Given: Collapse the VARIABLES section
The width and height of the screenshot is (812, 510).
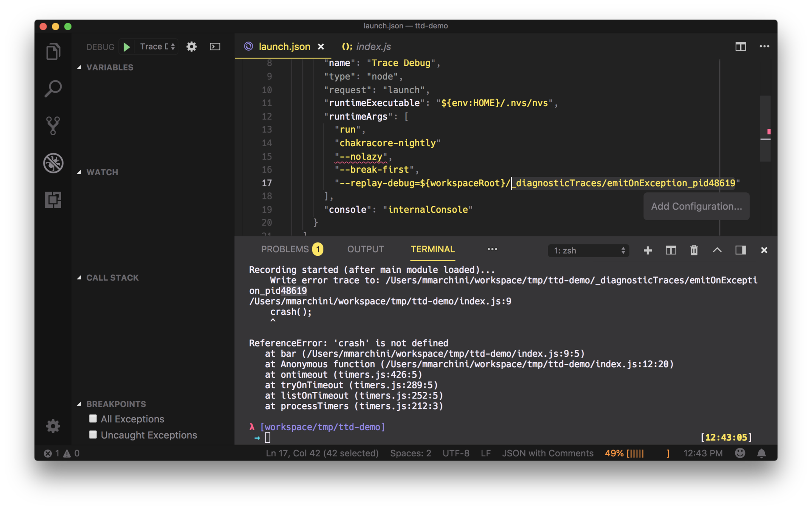Looking at the screenshot, I should click(110, 67).
